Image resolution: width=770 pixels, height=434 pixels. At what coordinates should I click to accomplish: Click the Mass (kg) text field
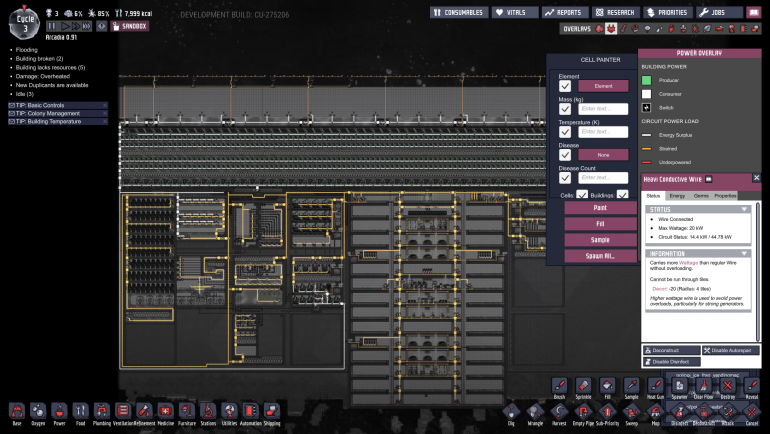tap(603, 108)
